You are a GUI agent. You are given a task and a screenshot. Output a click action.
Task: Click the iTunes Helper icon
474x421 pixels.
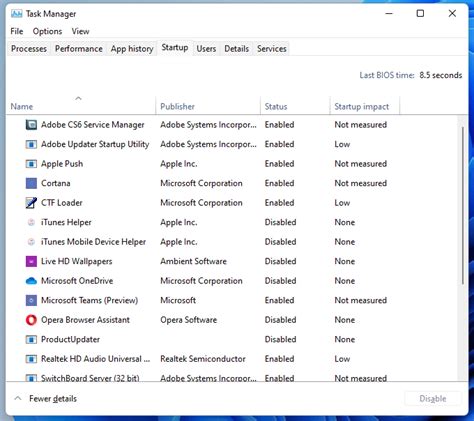(x=31, y=222)
